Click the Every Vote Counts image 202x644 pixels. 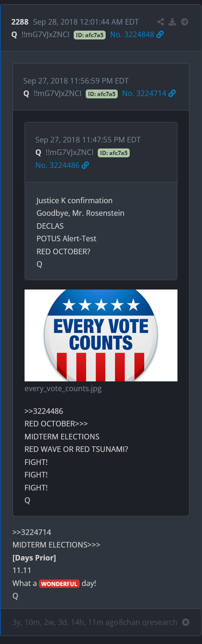tap(101, 335)
